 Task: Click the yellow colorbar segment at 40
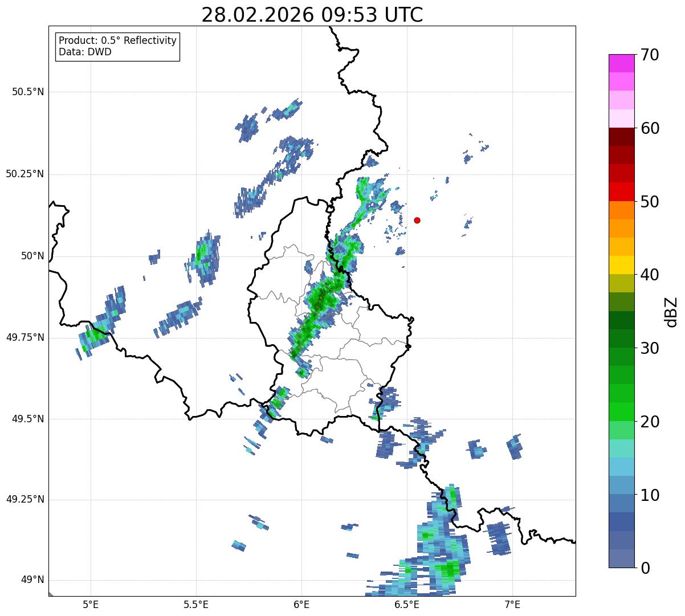(x=621, y=265)
